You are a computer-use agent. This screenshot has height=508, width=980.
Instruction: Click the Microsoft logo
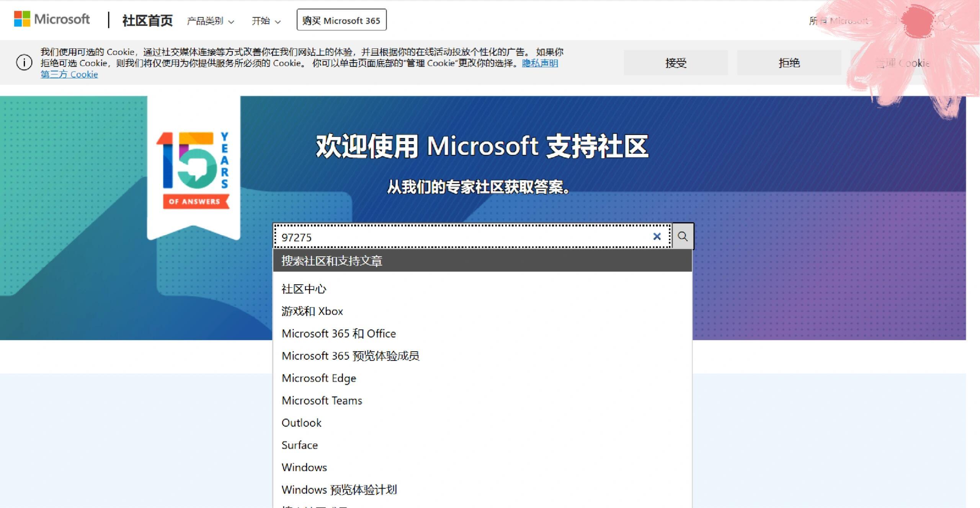tap(52, 19)
